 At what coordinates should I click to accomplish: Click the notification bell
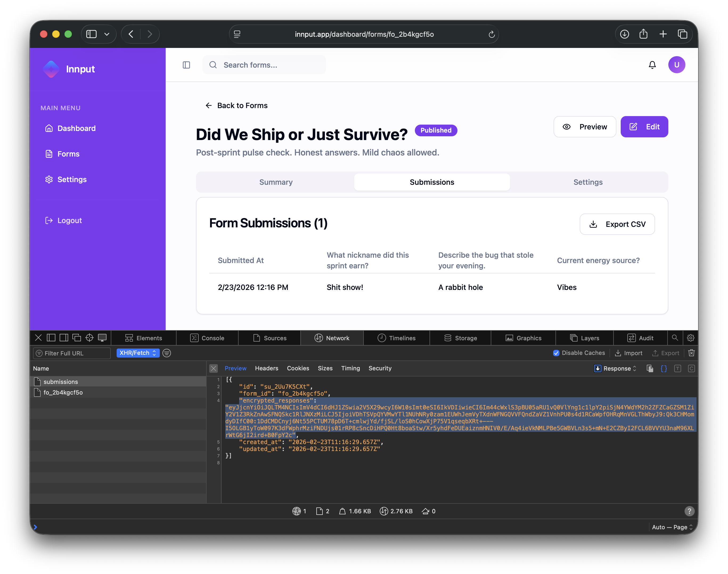point(652,64)
